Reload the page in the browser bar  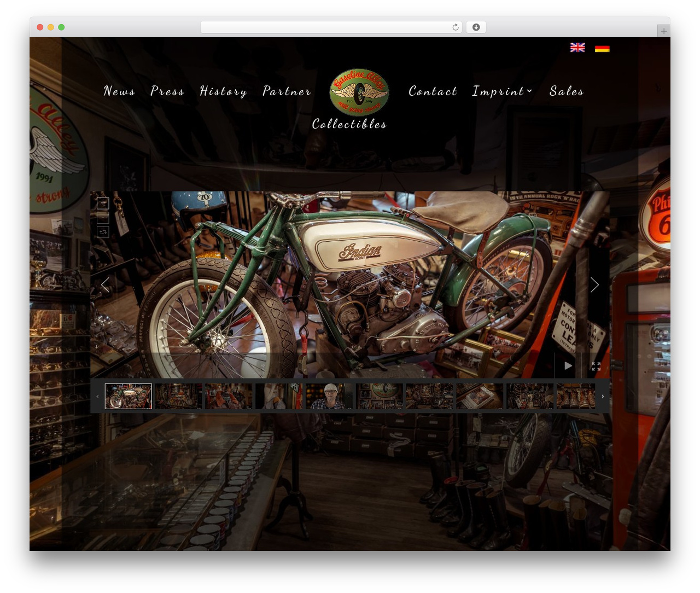click(x=455, y=27)
